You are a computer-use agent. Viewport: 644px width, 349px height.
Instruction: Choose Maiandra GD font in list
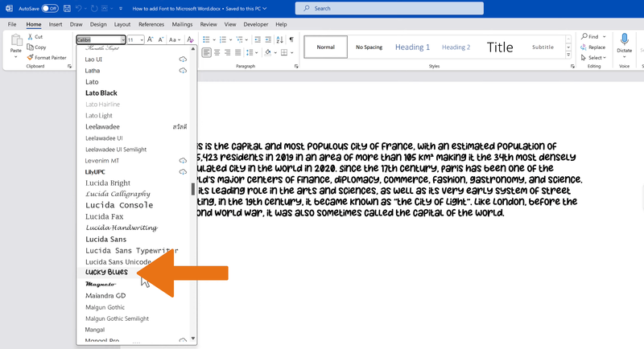105,296
